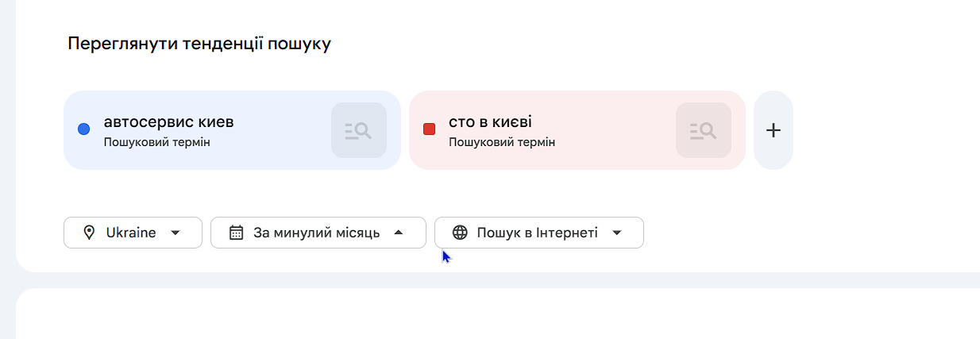Click the blue dot for автосервис киев
Image resolution: width=980 pixels, height=339 pixels.
tap(83, 129)
